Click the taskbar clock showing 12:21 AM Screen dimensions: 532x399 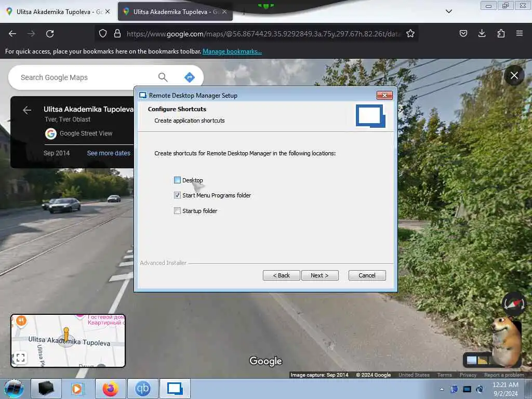[505, 389]
